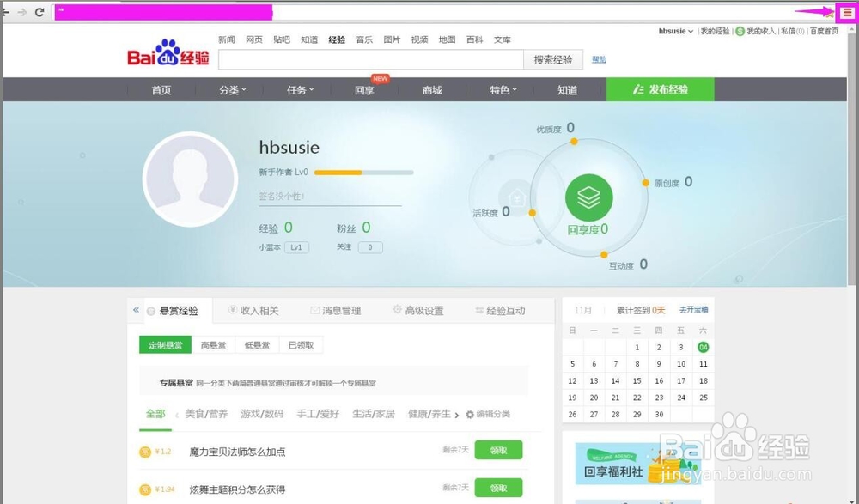Click coin icon for 炫舞主题积分怎么获得
The image size is (859, 504).
(x=145, y=489)
